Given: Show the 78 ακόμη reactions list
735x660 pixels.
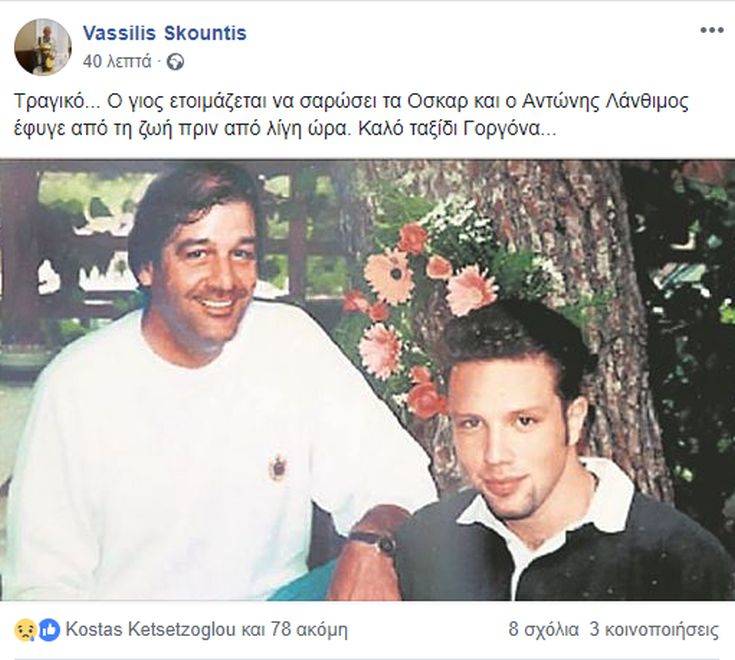Looking at the screenshot, I should click(309, 630).
